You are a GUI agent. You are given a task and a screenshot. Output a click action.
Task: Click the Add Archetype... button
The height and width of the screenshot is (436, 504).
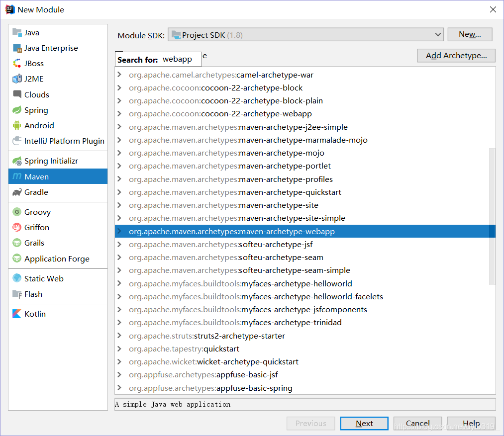456,56
